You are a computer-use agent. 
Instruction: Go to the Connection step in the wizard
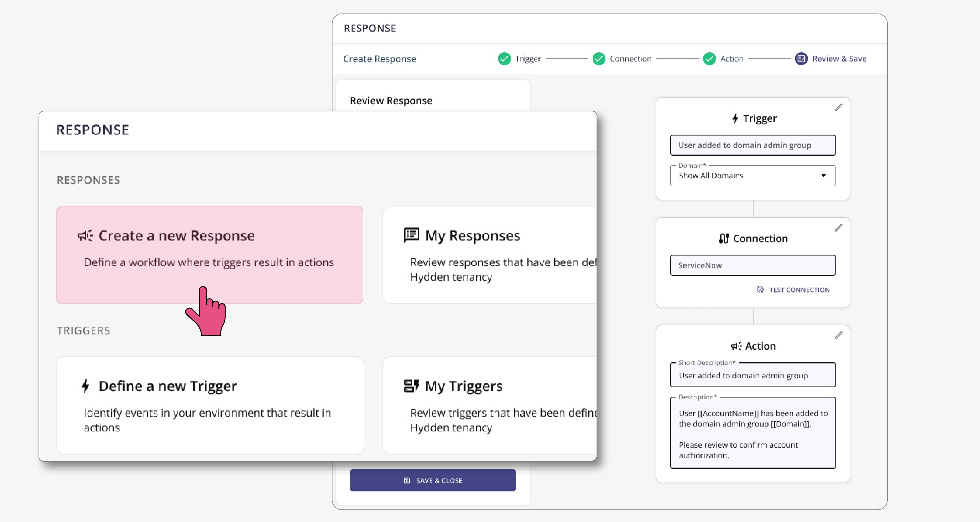[630, 59]
